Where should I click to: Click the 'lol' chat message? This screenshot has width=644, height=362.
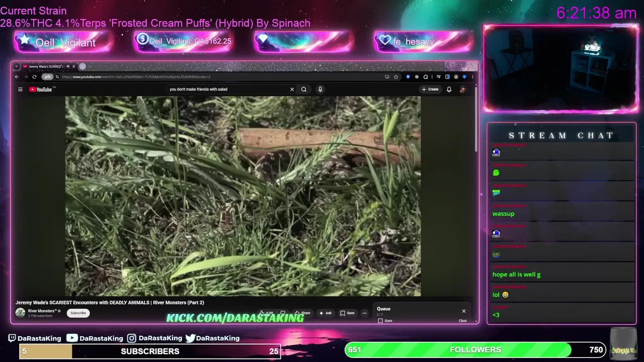click(500, 295)
